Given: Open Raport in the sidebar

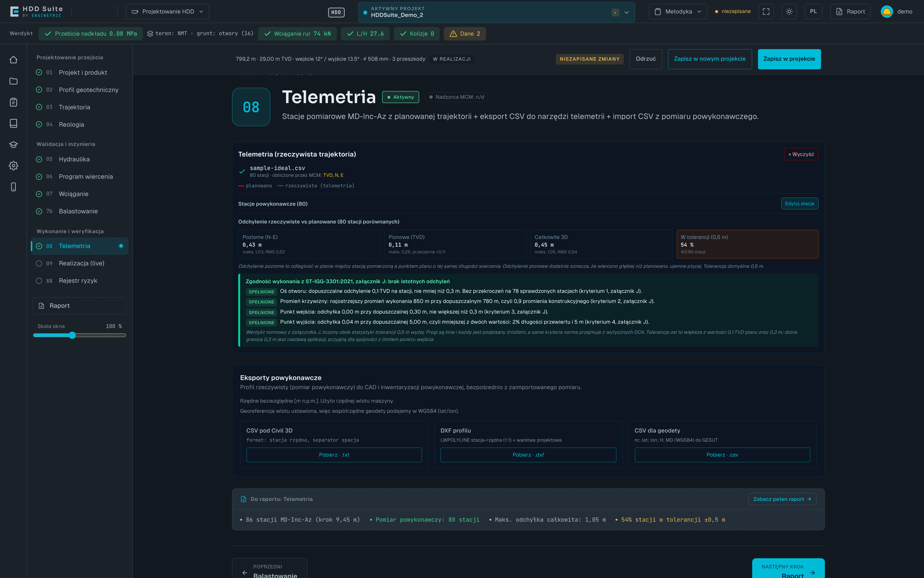Looking at the screenshot, I should (x=79, y=306).
